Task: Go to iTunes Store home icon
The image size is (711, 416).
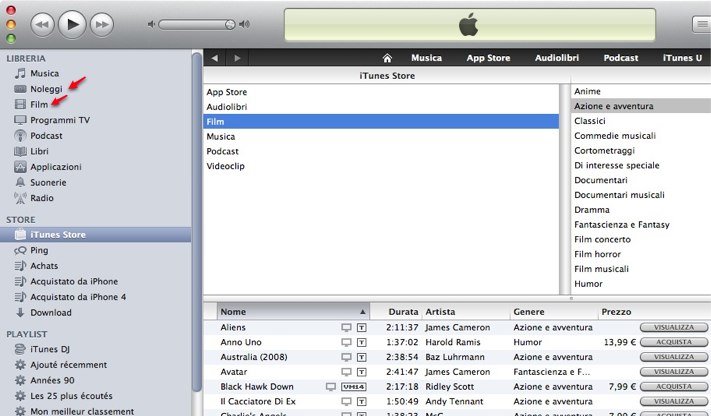Action: 387,58
